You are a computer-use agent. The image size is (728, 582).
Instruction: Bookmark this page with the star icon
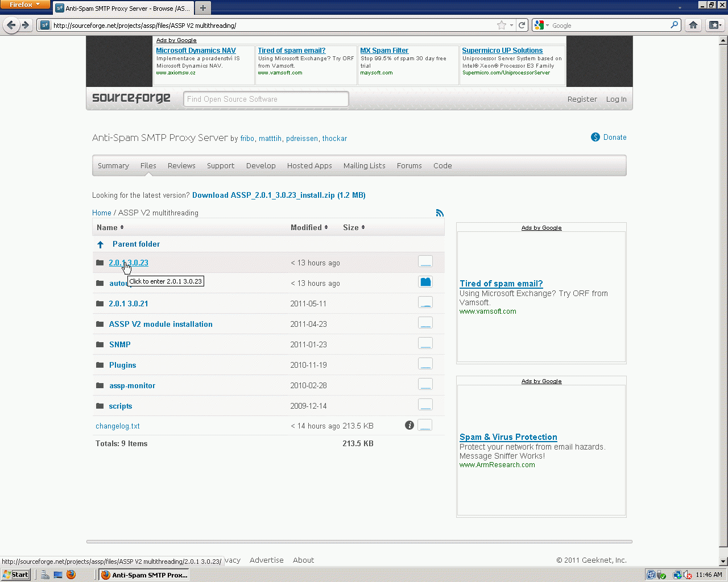501,25
